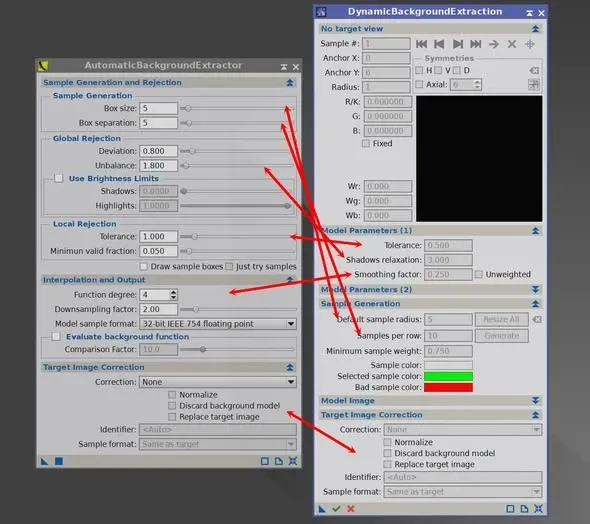Expand the Model Image section
This screenshot has width=590, height=524.
click(535, 401)
